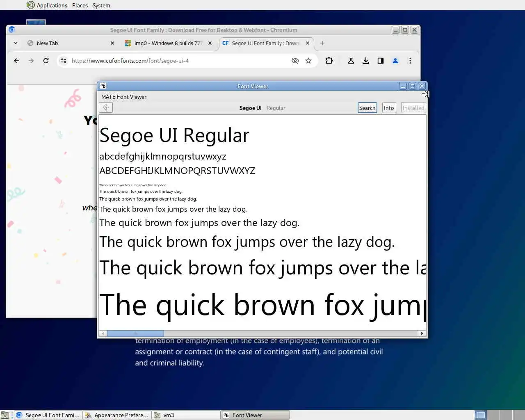Open the Chromium three-dot menu
This screenshot has height=420, width=525.
tap(410, 61)
